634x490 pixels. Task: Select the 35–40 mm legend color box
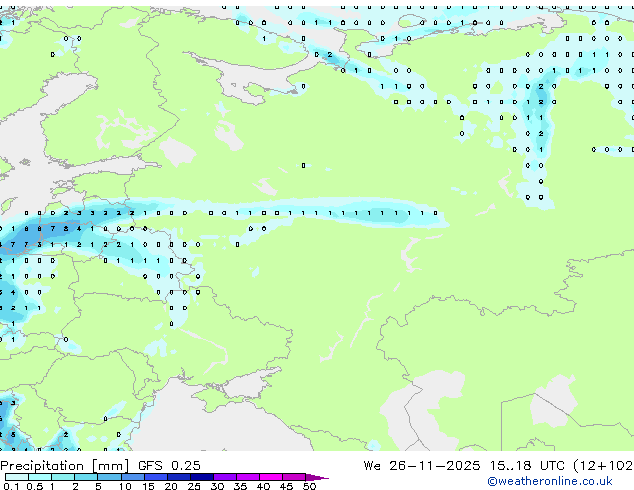tap(247, 477)
